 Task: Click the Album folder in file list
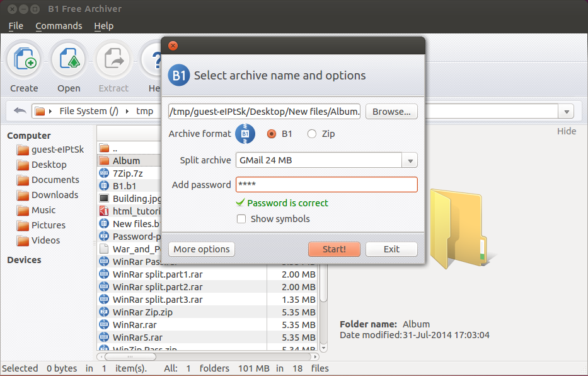tap(125, 160)
